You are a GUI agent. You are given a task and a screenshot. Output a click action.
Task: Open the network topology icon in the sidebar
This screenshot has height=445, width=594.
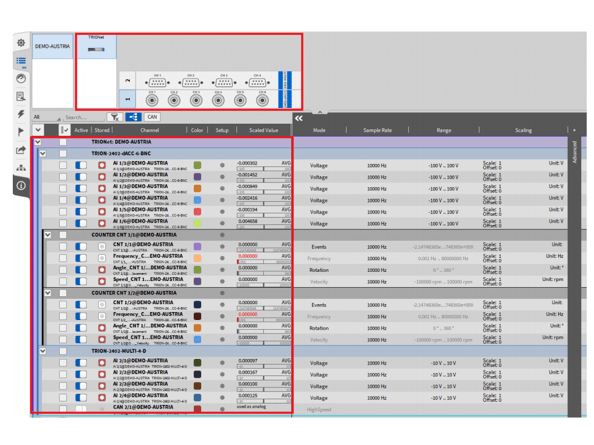(x=21, y=167)
